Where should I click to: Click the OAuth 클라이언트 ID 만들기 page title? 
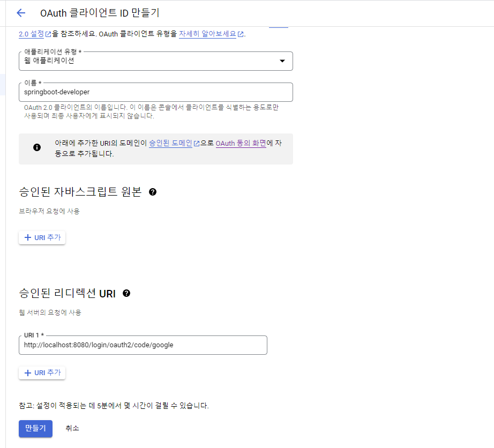pyautogui.click(x=100, y=13)
